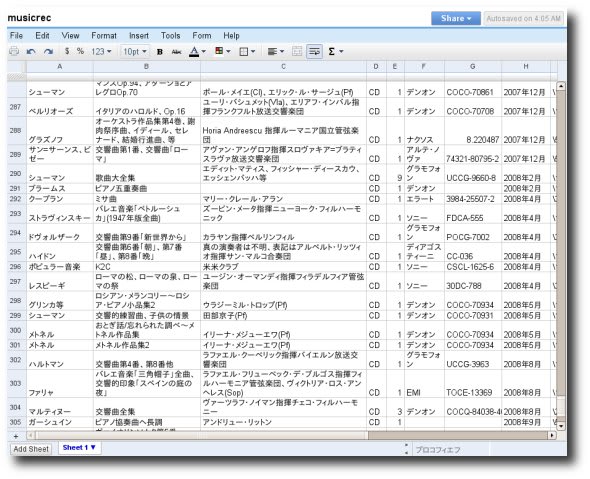Click the horizontal scrollbar left arrow

[31, 435]
